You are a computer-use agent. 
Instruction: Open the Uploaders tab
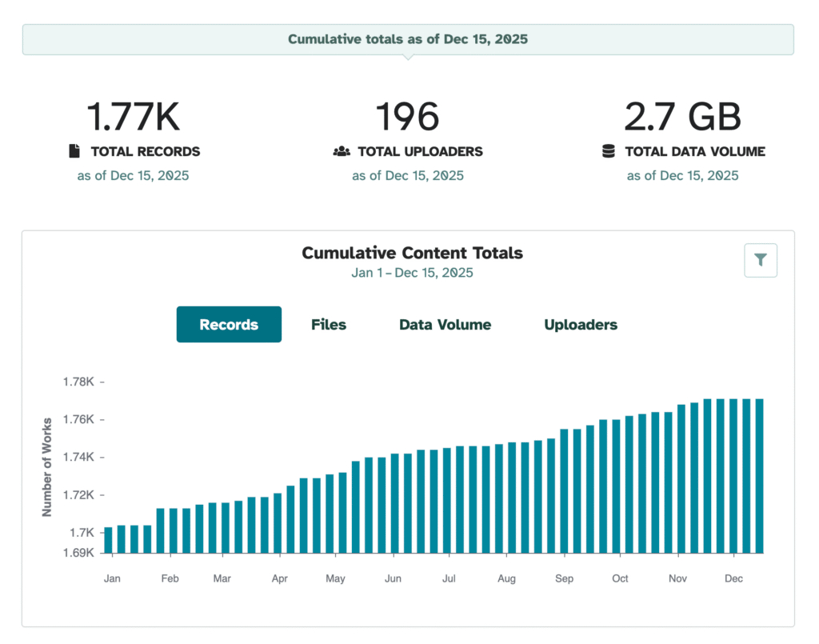coord(581,324)
